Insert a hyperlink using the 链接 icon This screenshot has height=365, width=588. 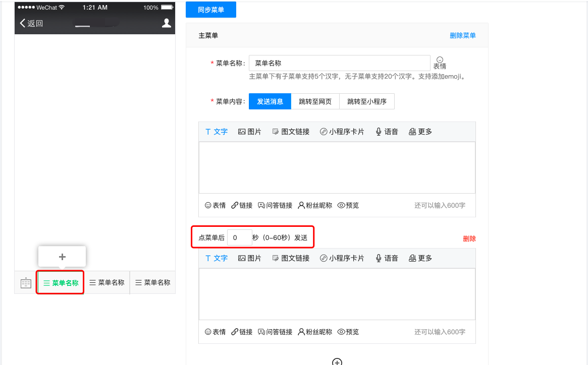tap(241, 205)
